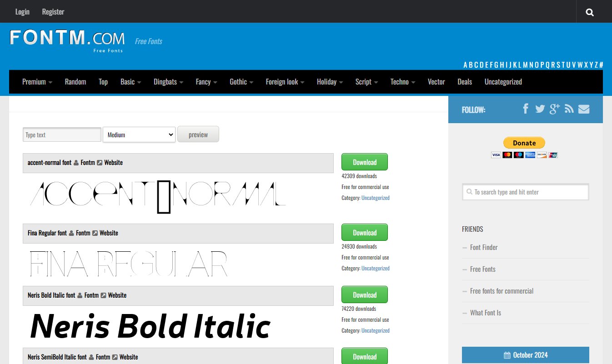
Task: Download the Neris Bold Italic font
Action: click(364, 294)
